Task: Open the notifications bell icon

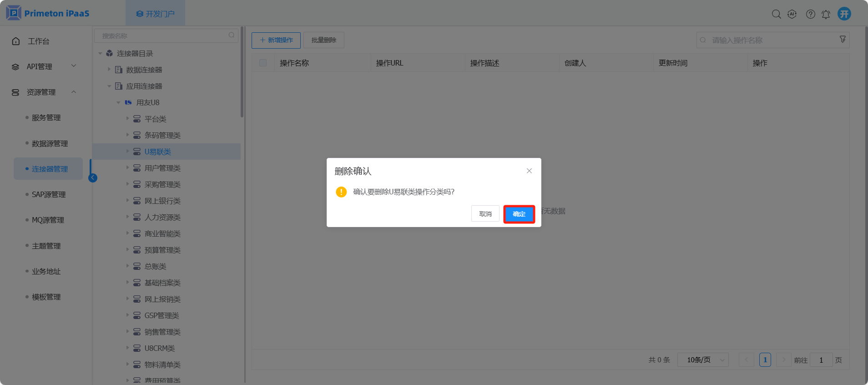Action: pyautogui.click(x=826, y=14)
